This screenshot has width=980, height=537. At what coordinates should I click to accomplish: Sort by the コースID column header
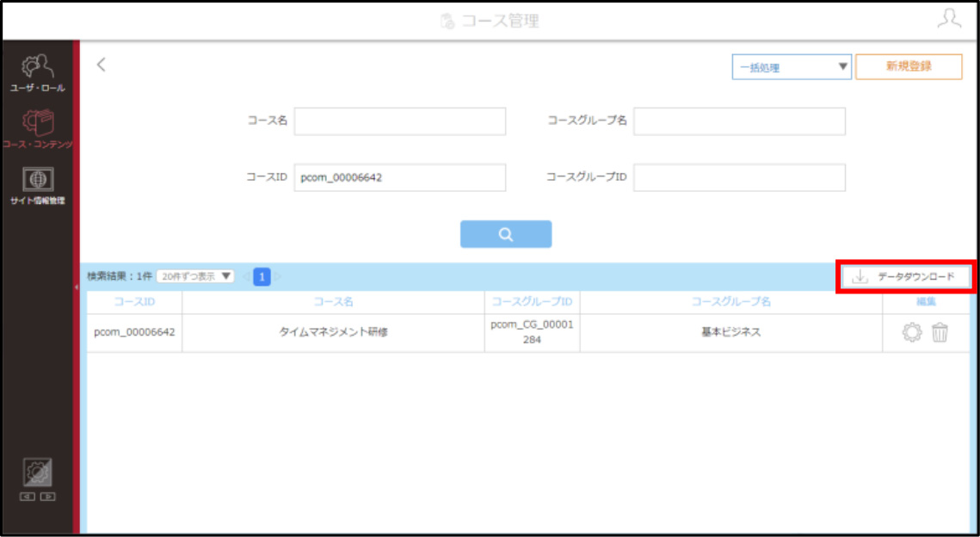coord(134,302)
